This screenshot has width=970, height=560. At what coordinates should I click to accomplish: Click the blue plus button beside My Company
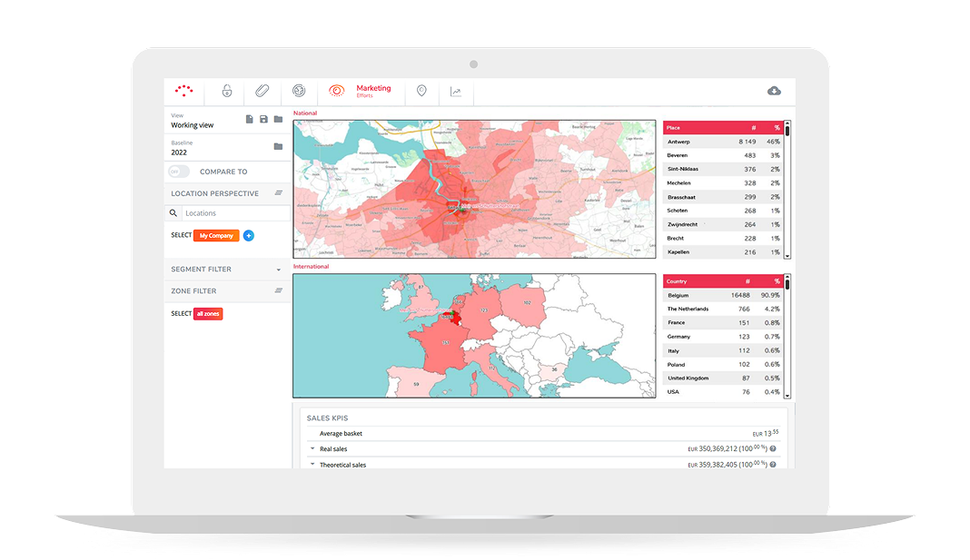point(249,236)
